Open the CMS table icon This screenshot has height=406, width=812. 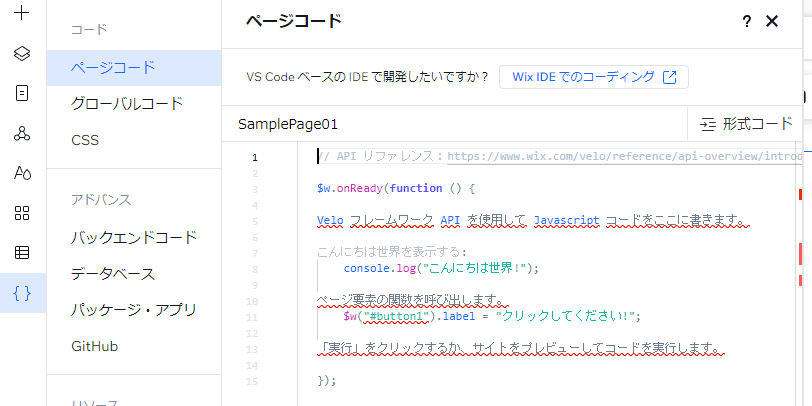click(22, 253)
